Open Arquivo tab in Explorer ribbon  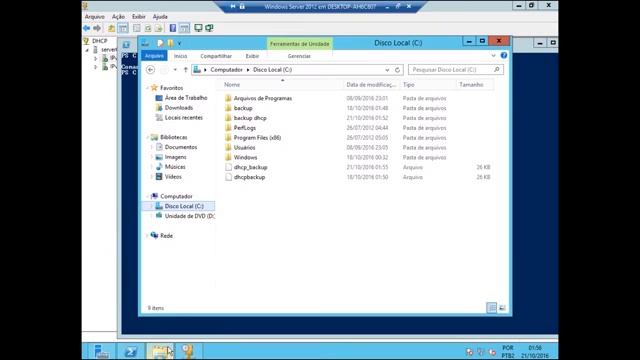[x=154, y=56]
